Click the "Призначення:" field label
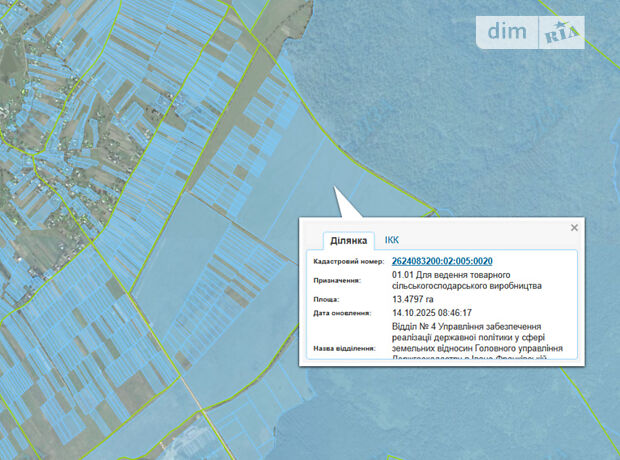The image size is (620, 460). (337, 281)
